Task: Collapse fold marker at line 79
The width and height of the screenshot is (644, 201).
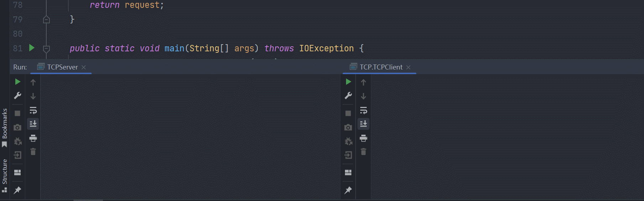Action: (46, 19)
